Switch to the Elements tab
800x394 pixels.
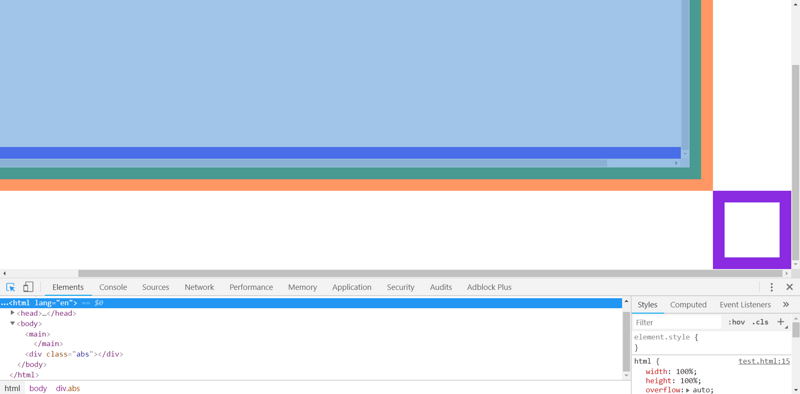point(68,287)
